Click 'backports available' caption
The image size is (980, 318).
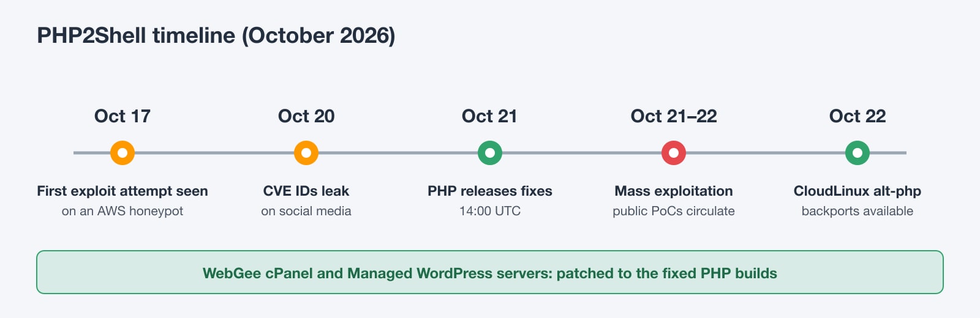point(858,211)
